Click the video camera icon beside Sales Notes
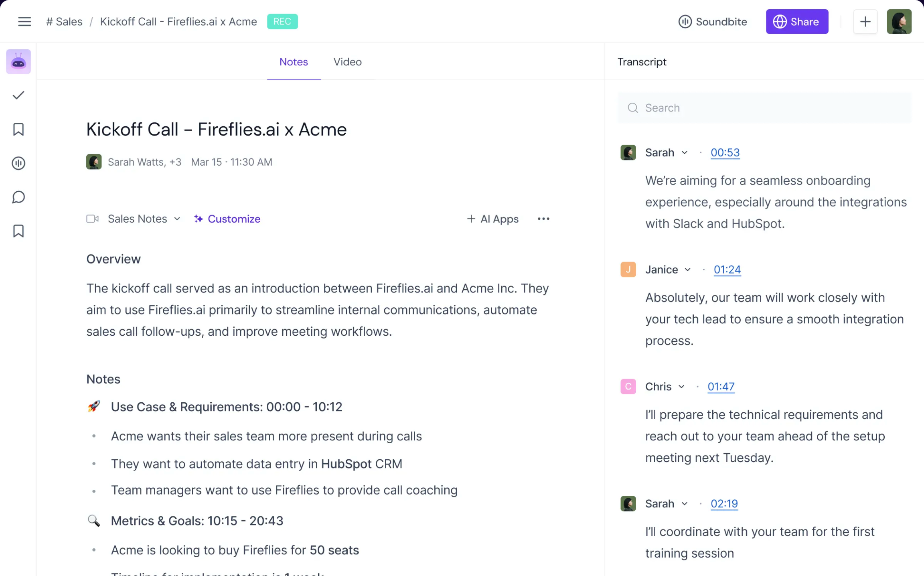 click(x=93, y=219)
